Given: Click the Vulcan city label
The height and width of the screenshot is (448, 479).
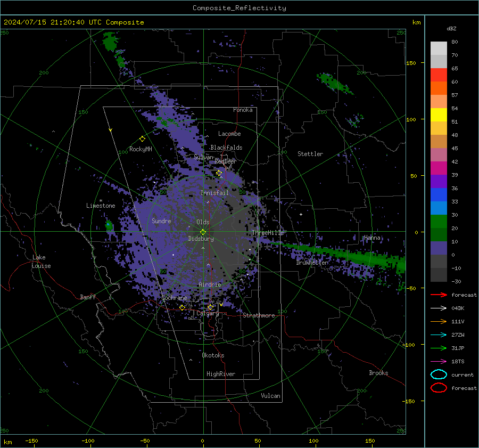Looking at the screenshot, I should coord(270,396).
